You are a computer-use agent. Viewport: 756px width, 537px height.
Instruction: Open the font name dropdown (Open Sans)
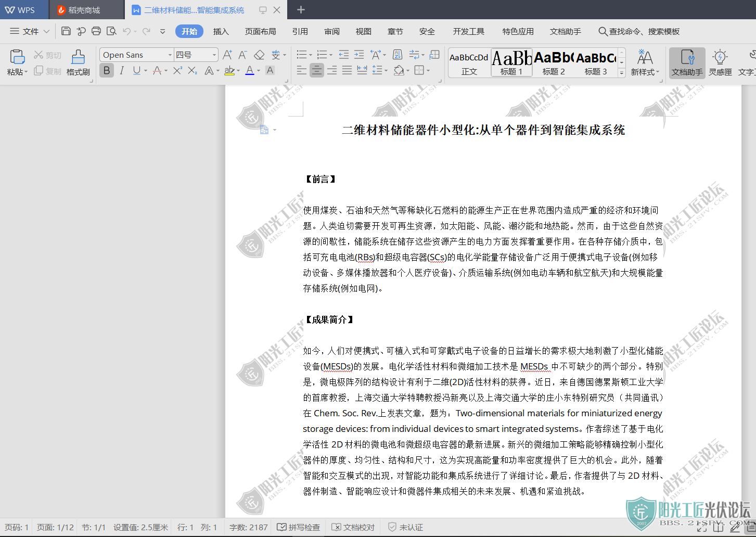pos(170,55)
